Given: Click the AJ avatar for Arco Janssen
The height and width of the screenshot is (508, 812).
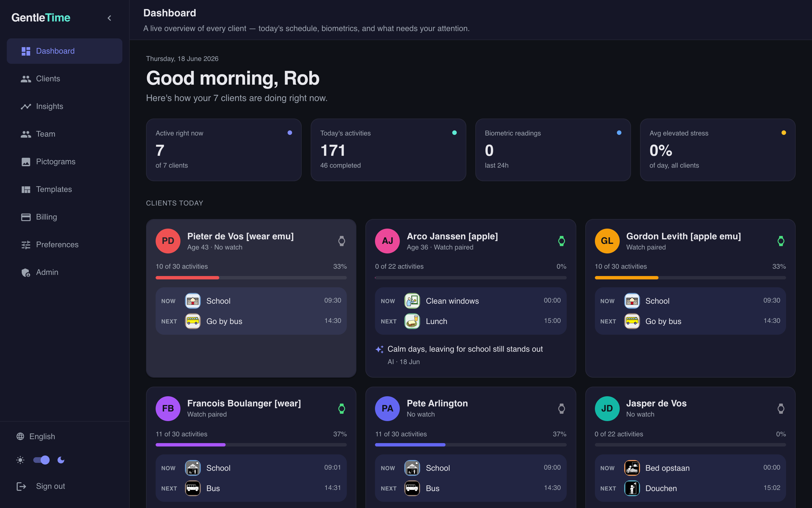Looking at the screenshot, I should pos(388,241).
